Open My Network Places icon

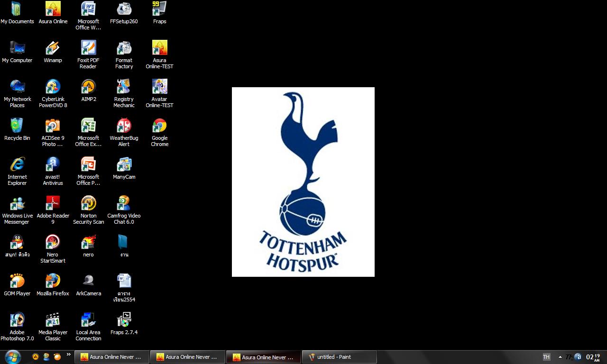(x=17, y=93)
